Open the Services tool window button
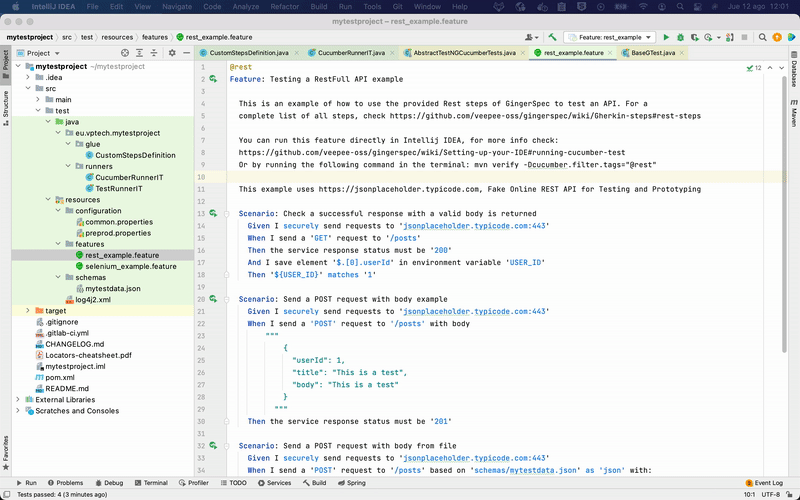The height and width of the screenshot is (500, 800). [x=274, y=483]
